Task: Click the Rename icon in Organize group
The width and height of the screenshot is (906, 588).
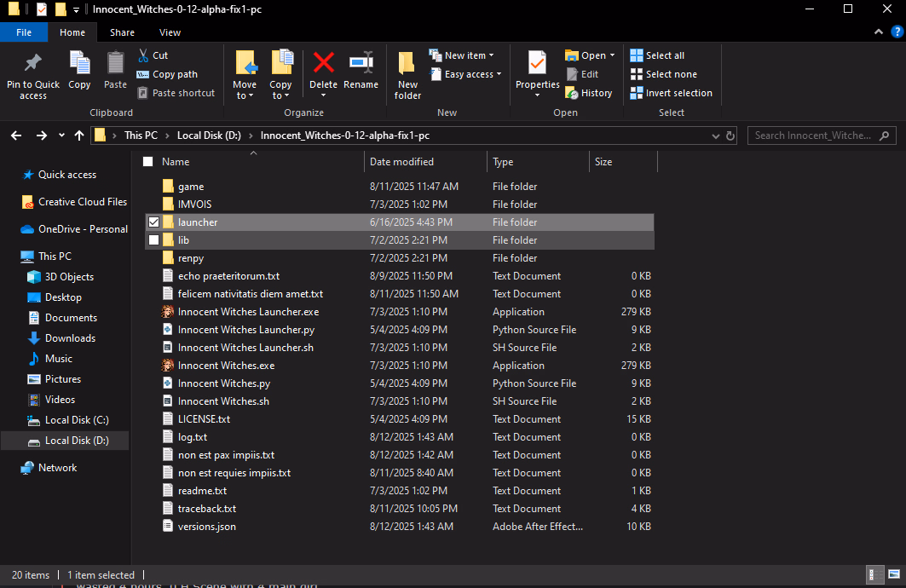Action: point(361,64)
